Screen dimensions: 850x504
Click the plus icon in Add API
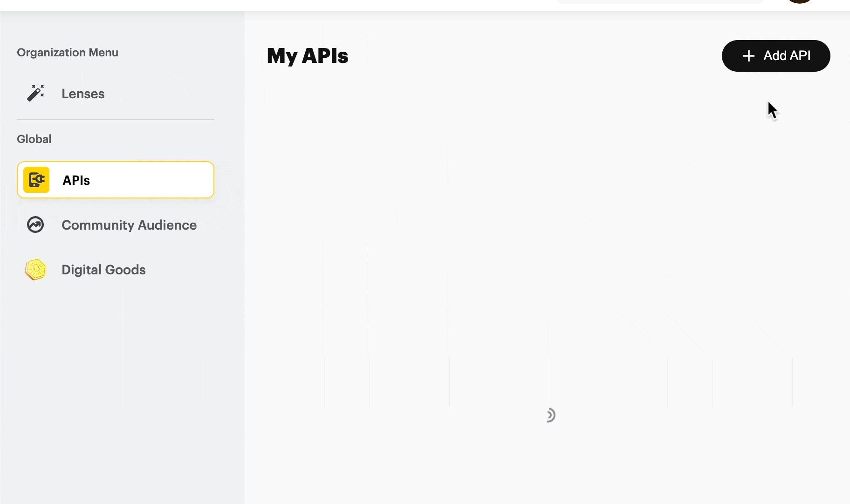click(748, 56)
